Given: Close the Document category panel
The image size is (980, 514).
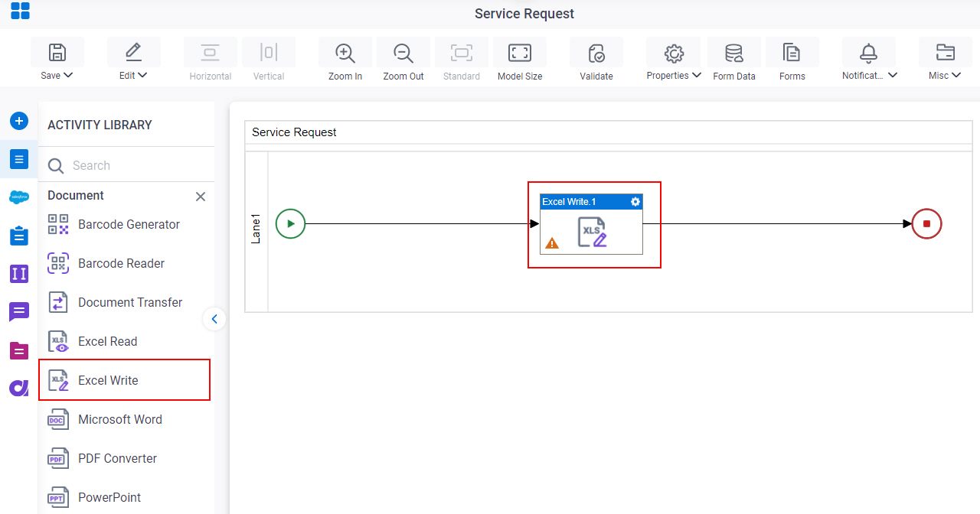Looking at the screenshot, I should point(201,197).
